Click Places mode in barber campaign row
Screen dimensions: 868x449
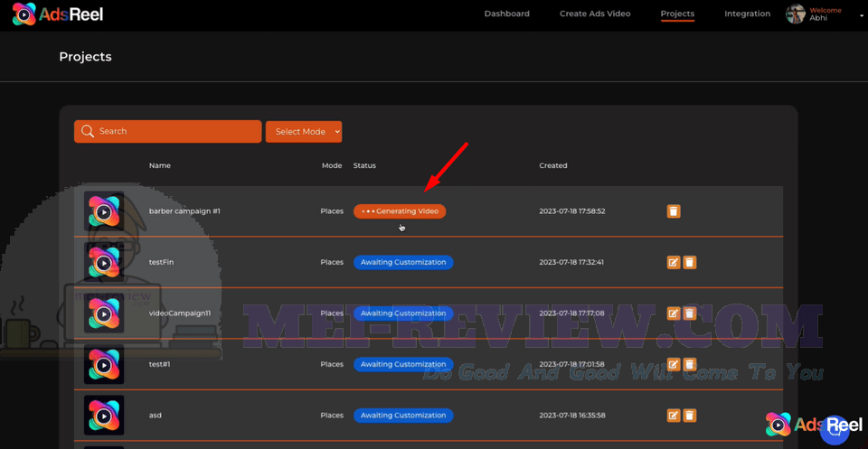pos(332,211)
